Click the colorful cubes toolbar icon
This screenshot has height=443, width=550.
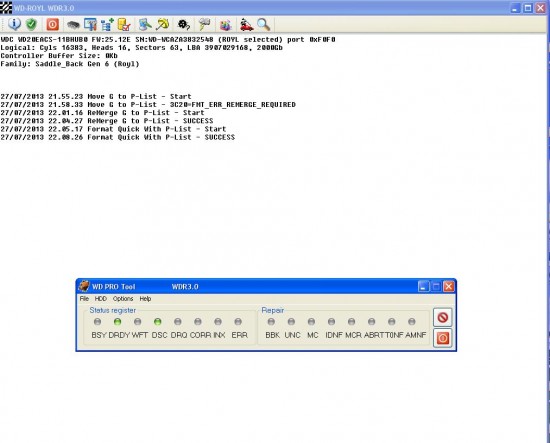(226, 25)
